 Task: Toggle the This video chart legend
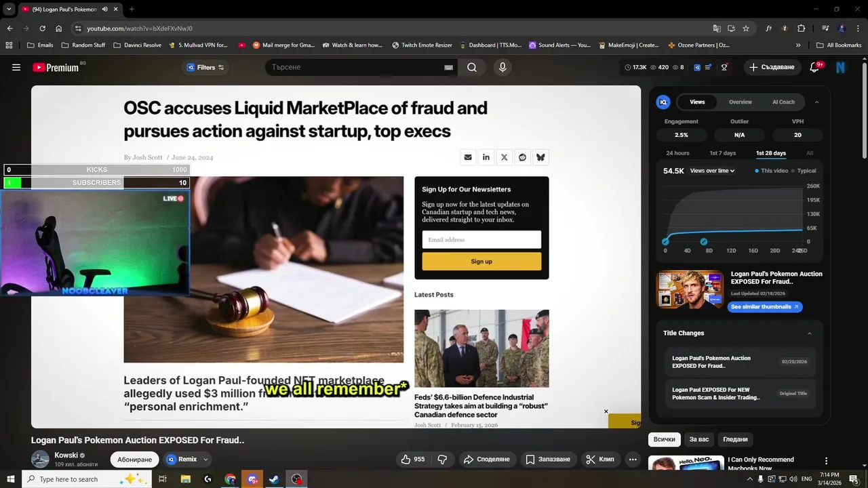(x=772, y=171)
